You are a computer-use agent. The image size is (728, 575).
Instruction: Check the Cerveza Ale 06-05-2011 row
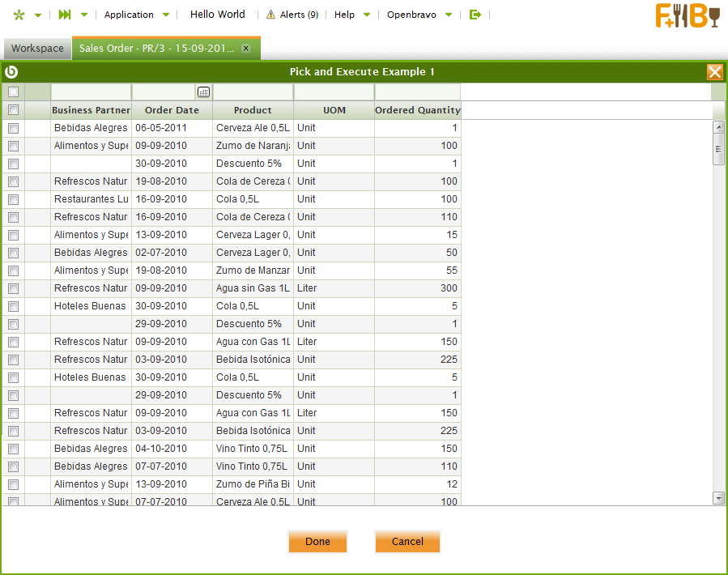[14, 128]
